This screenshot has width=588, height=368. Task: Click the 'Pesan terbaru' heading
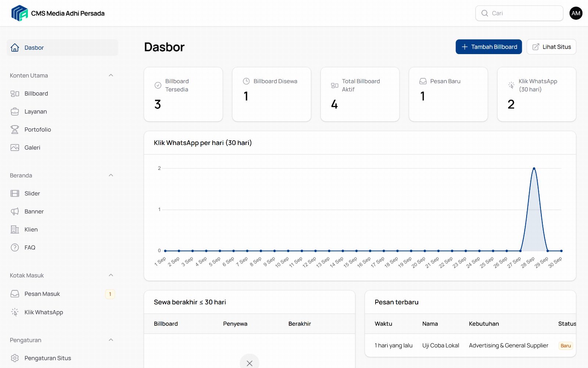click(x=397, y=302)
